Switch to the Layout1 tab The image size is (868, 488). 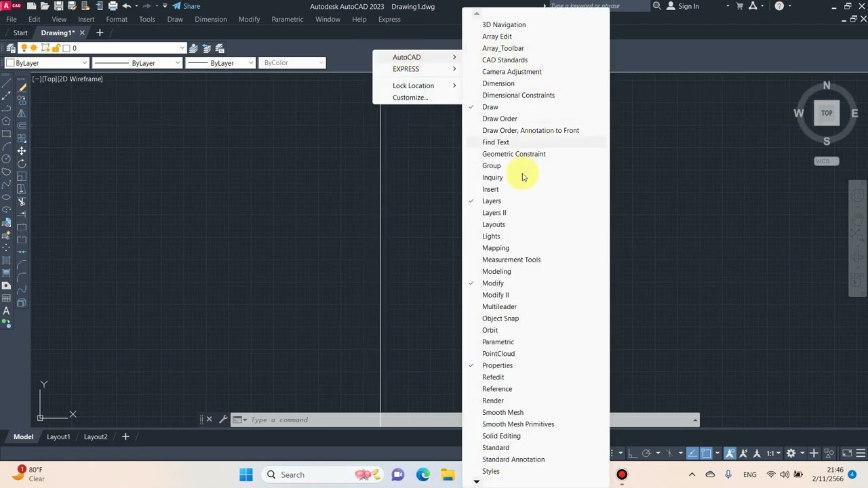coord(58,436)
